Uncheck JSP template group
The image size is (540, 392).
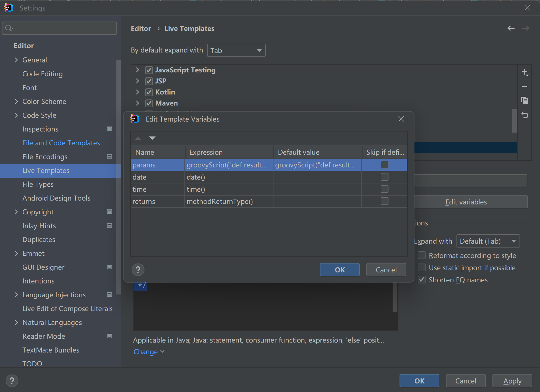[149, 81]
